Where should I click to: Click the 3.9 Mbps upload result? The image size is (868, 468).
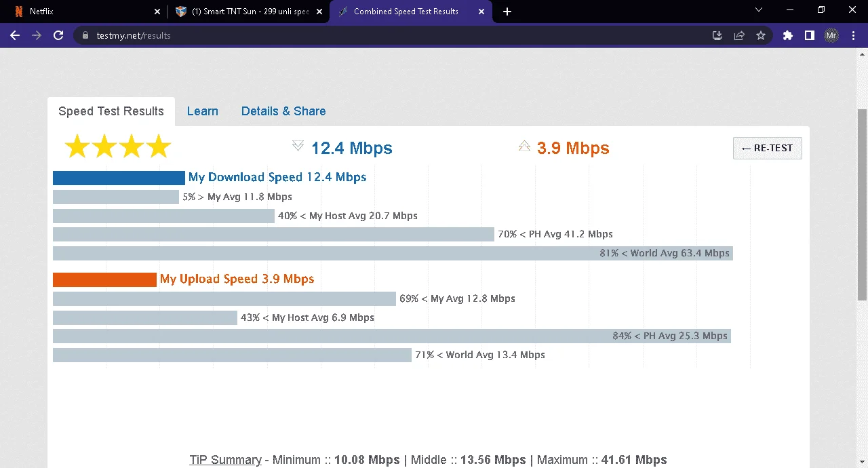pyautogui.click(x=573, y=148)
